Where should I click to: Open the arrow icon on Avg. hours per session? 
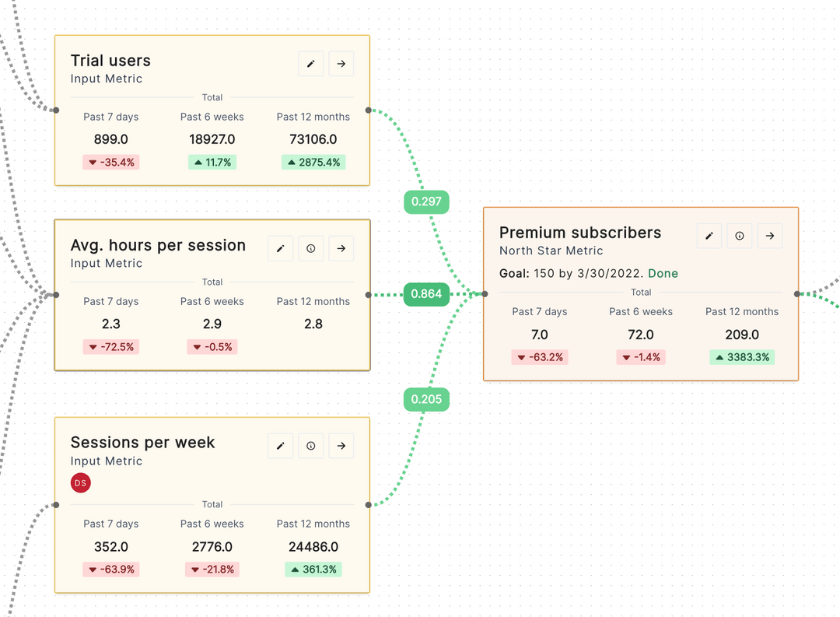click(341, 247)
